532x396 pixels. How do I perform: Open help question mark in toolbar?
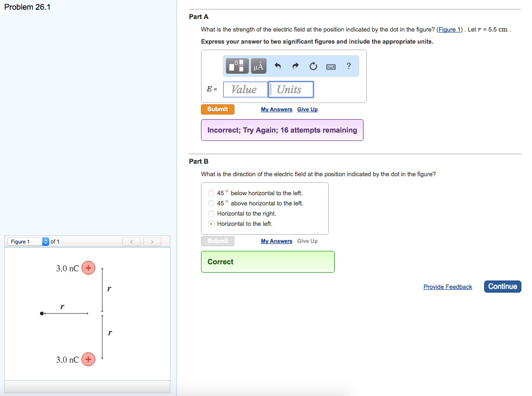coord(349,66)
